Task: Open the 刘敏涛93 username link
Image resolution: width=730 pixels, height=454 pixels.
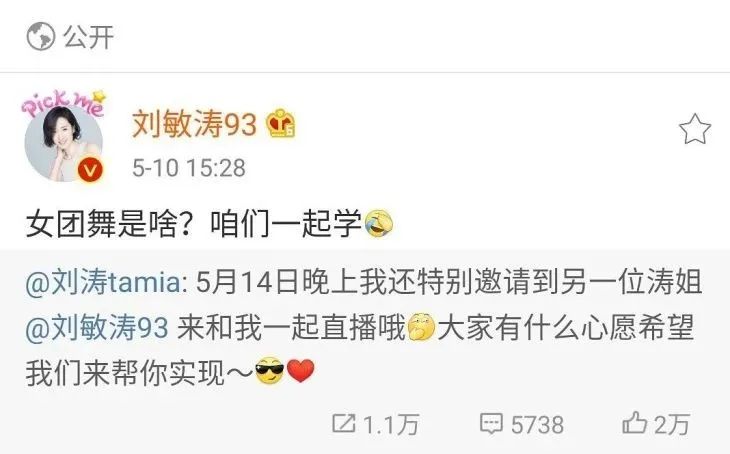Action: click(x=194, y=124)
